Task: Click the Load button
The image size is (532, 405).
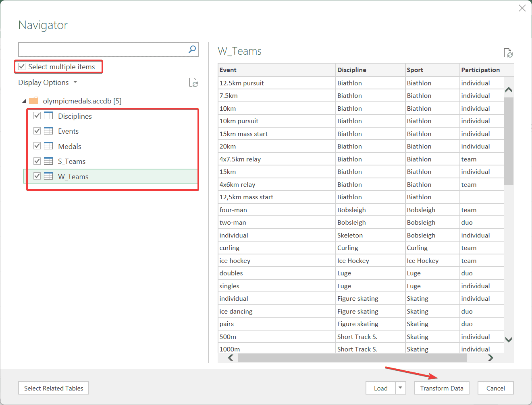Action: [381, 388]
